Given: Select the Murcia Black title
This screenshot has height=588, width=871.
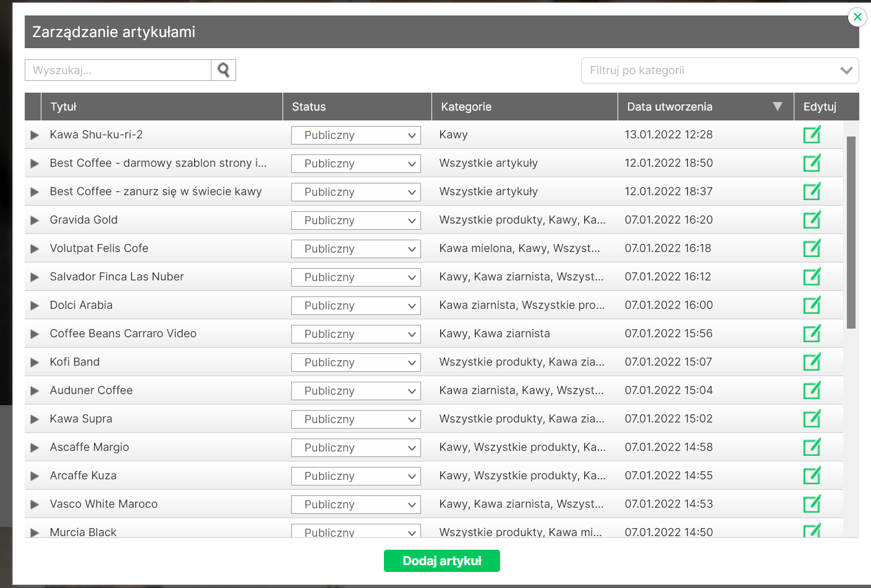Looking at the screenshot, I should [83, 532].
